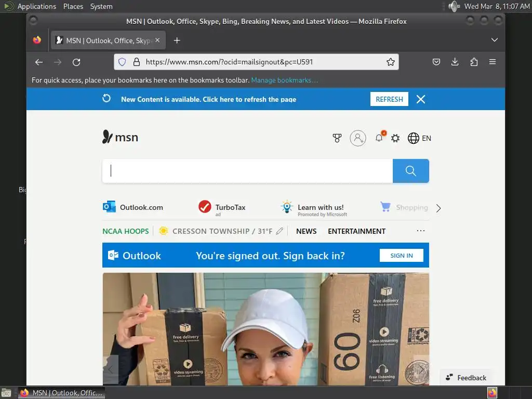Viewport: 532px width, 399px height.
Task: Open the notifications bell icon
Action: pos(379,137)
